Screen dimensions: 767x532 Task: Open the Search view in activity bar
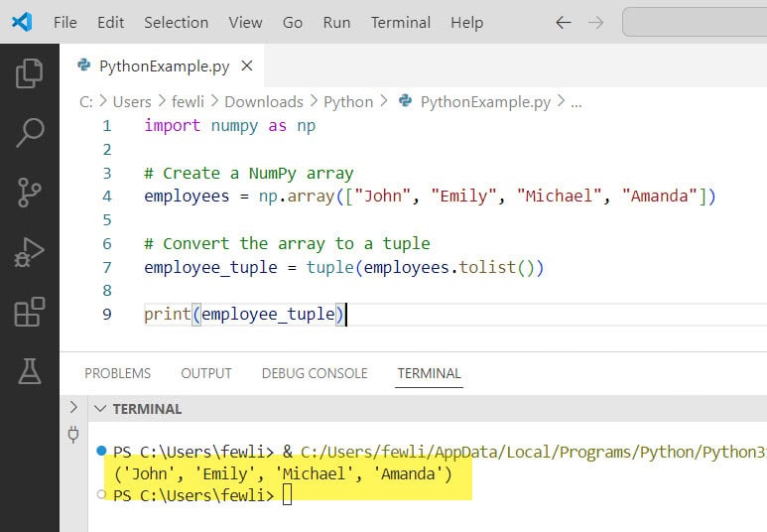click(30, 132)
